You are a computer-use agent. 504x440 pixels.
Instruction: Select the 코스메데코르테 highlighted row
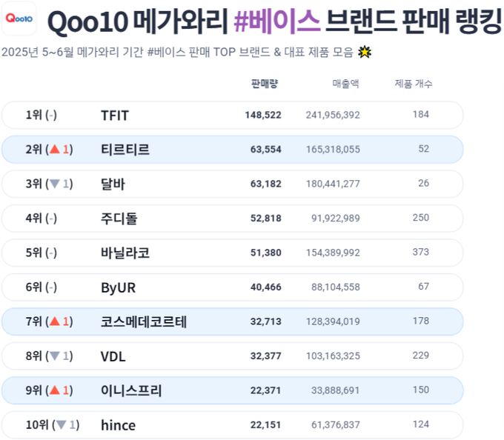click(x=233, y=321)
